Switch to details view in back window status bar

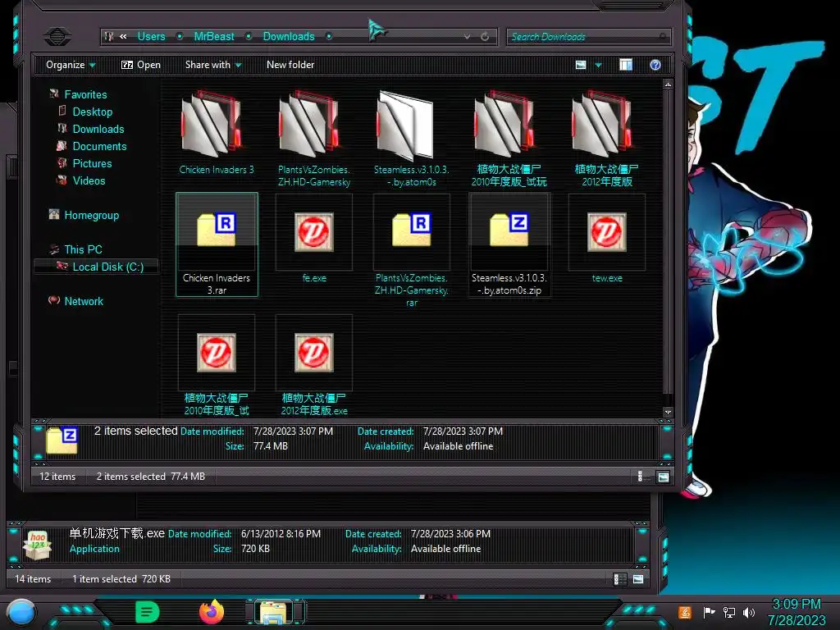click(x=620, y=579)
